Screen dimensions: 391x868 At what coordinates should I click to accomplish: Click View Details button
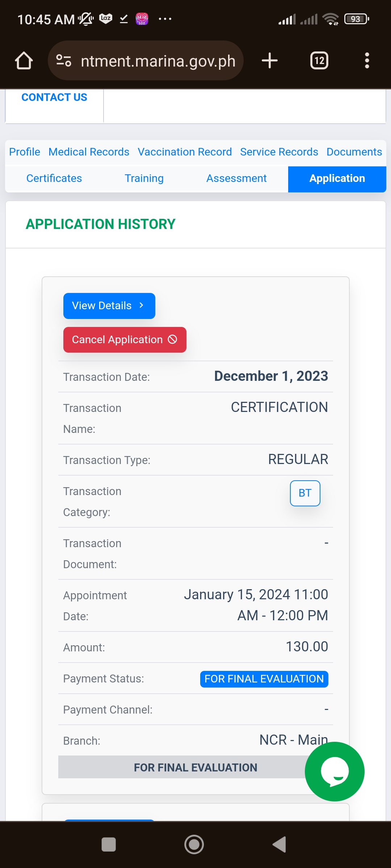[x=109, y=306]
